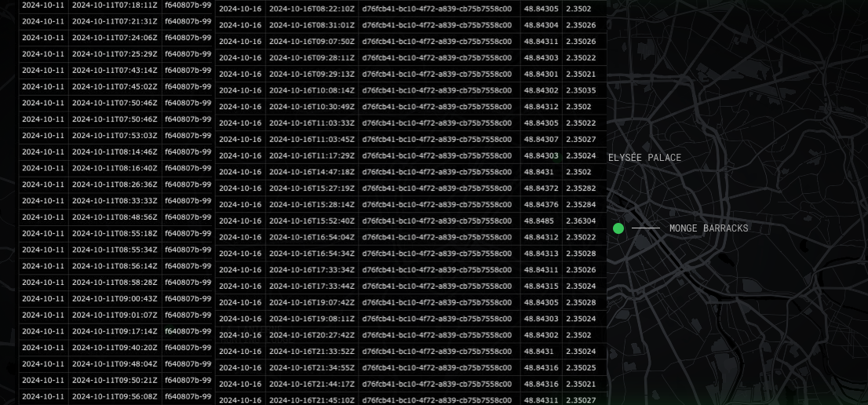Click timestamp 2024-10-16T20:27:42Z

[x=312, y=335]
